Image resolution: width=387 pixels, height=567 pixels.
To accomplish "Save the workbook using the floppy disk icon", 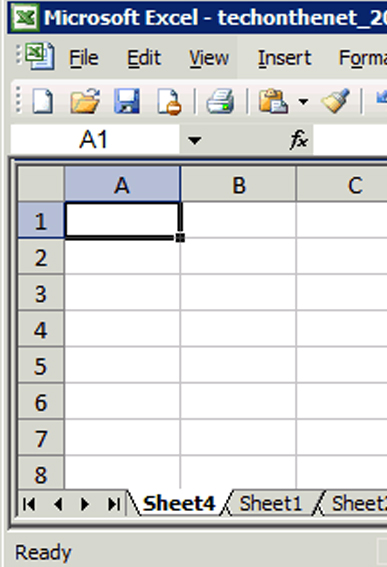I will 127,101.
